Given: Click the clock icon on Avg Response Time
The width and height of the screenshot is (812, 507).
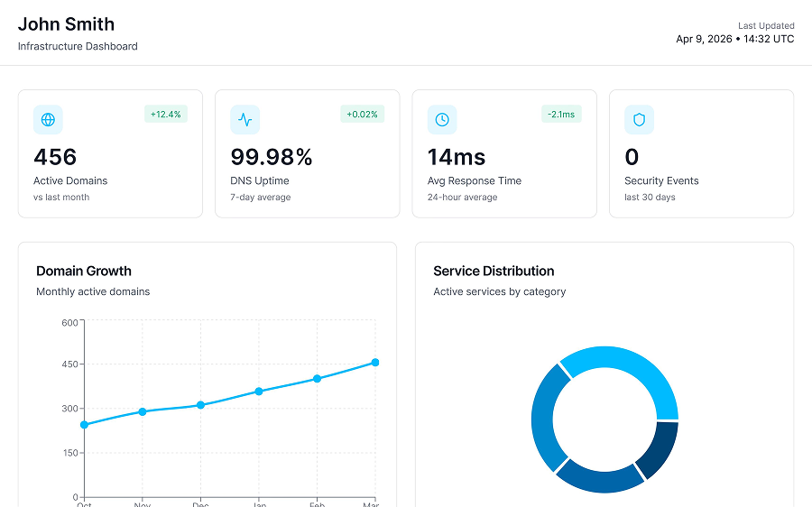Looking at the screenshot, I should [x=442, y=120].
